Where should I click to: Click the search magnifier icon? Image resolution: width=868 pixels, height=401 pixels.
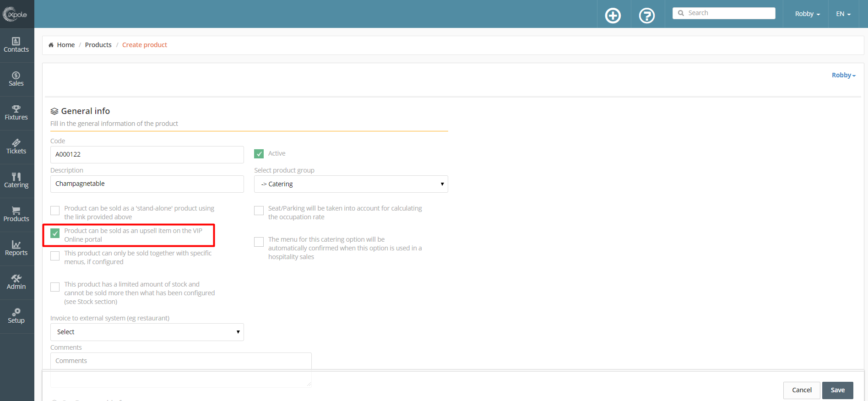[681, 13]
